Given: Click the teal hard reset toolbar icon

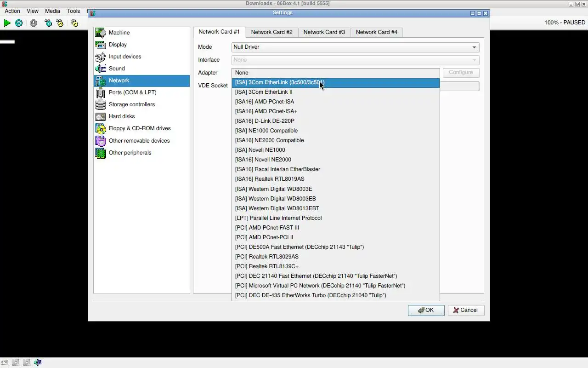Looking at the screenshot, I should point(19,23).
